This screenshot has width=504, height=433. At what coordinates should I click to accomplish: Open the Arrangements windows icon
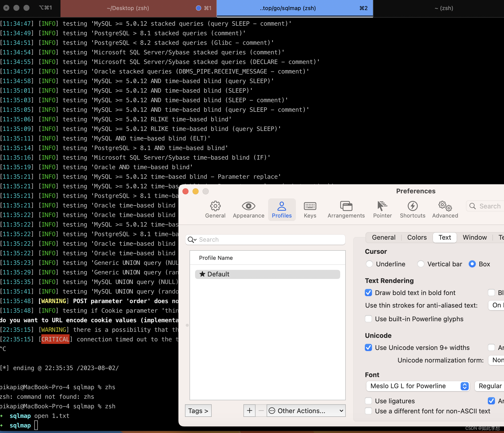pos(346,206)
